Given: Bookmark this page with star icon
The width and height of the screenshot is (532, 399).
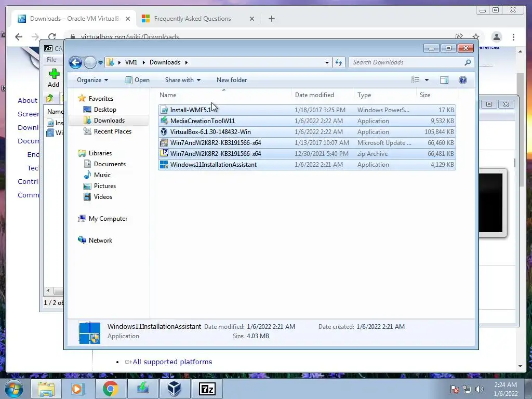Looking at the screenshot, I should 476,37.
